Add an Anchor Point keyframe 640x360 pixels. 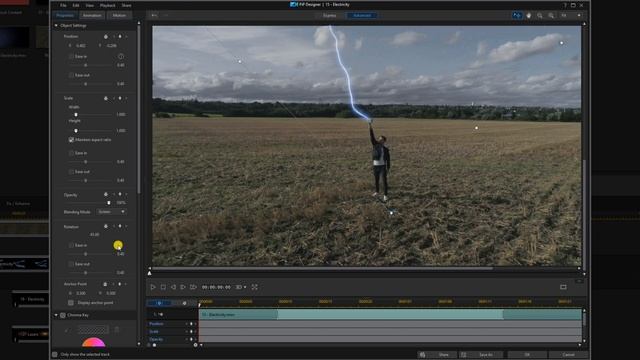(x=120, y=284)
